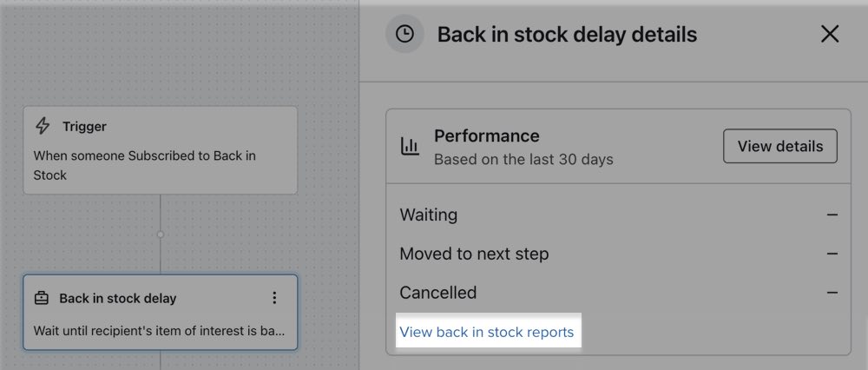Click the 'Back in stock delay details' panel title

(567, 35)
